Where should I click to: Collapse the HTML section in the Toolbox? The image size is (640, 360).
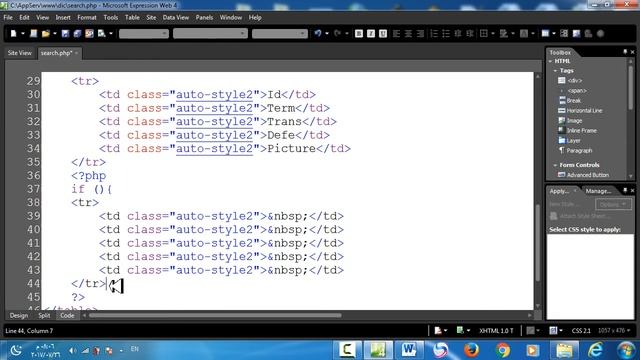coord(551,61)
